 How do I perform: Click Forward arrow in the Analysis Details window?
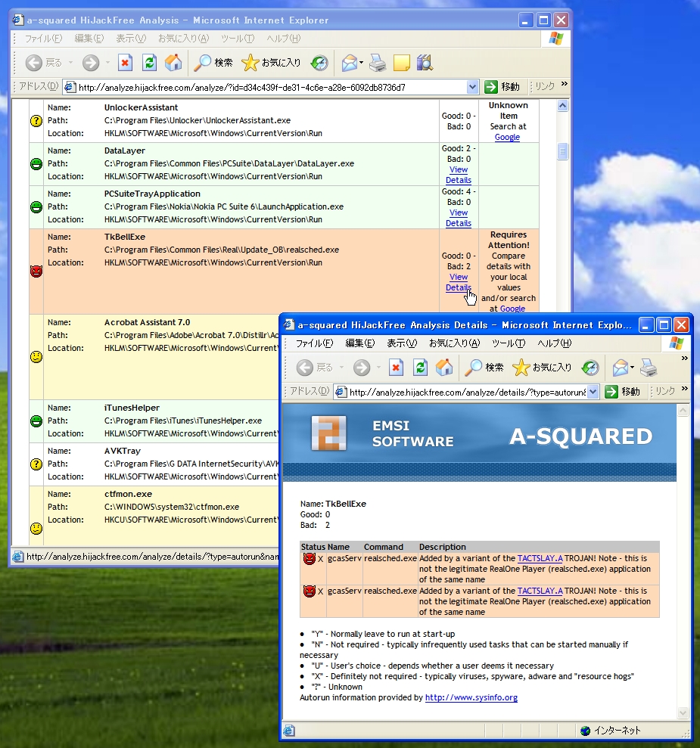tap(362, 368)
